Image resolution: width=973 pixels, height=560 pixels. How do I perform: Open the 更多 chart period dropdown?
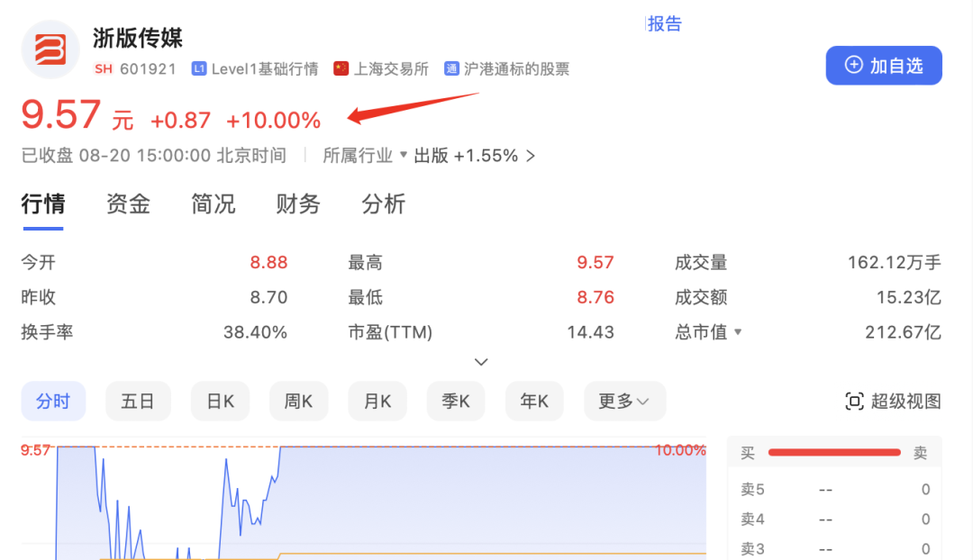tap(624, 402)
